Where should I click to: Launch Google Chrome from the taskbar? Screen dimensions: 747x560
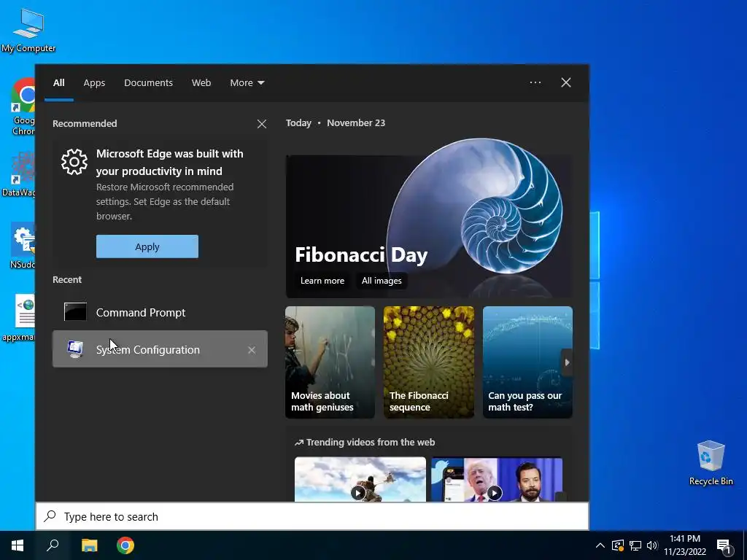coord(125,545)
